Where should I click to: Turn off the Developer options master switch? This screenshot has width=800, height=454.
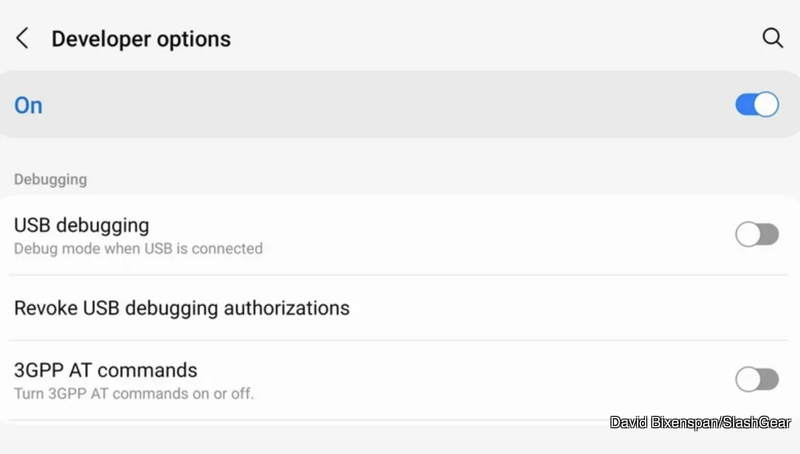(757, 105)
